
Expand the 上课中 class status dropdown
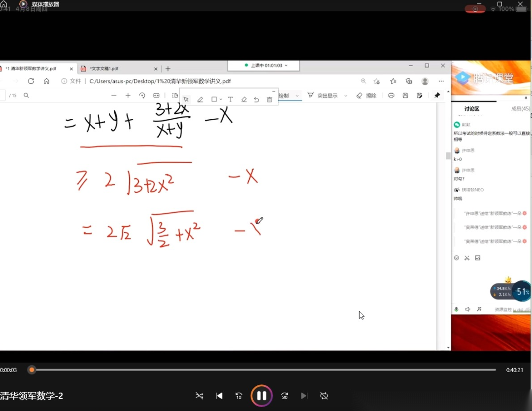click(286, 66)
